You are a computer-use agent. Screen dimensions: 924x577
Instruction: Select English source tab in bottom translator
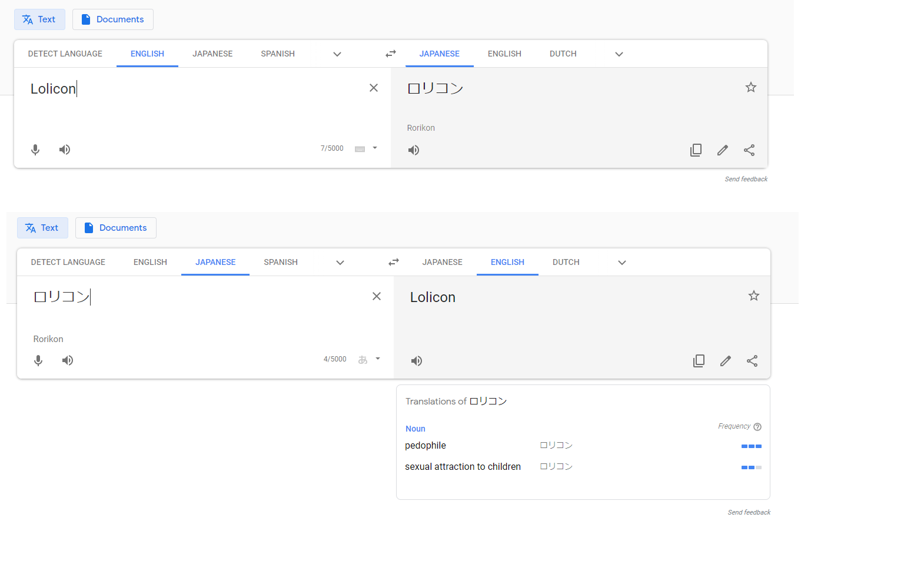click(150, 262)
